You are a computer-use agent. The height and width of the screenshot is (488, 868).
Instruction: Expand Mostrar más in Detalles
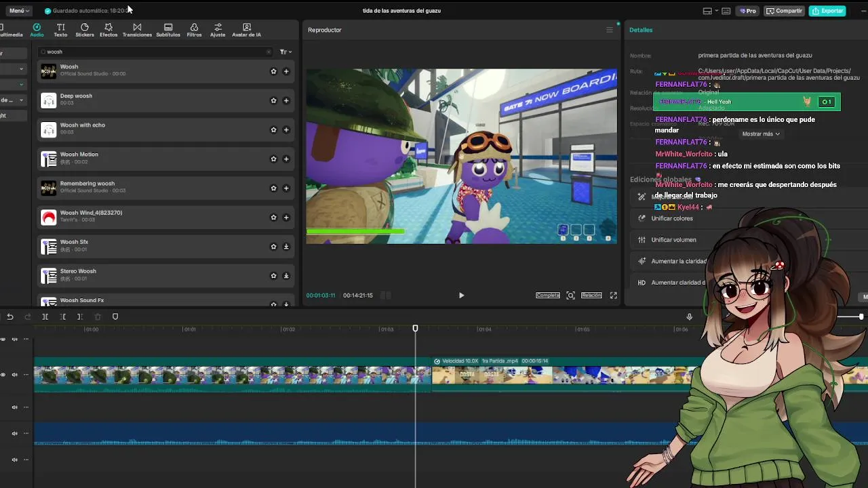pos(761,134)
